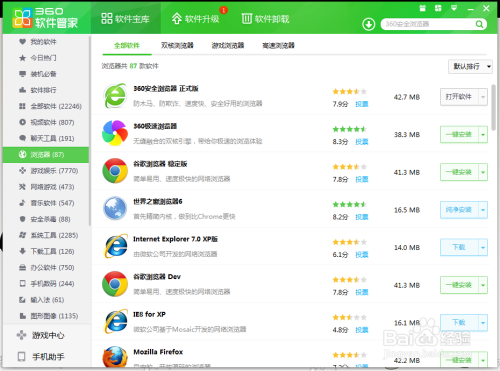Expand install options for 360极速浏览器

click(483, 135)
